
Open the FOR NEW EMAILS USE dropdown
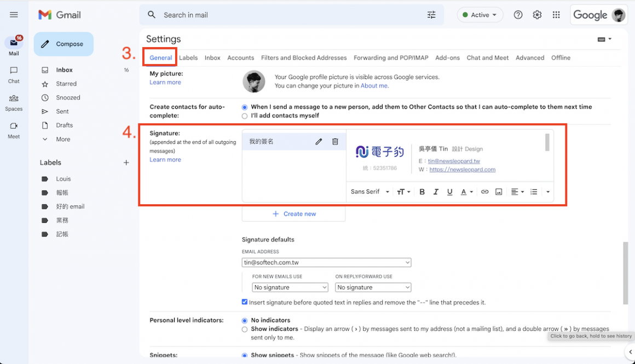pos(290,287)
